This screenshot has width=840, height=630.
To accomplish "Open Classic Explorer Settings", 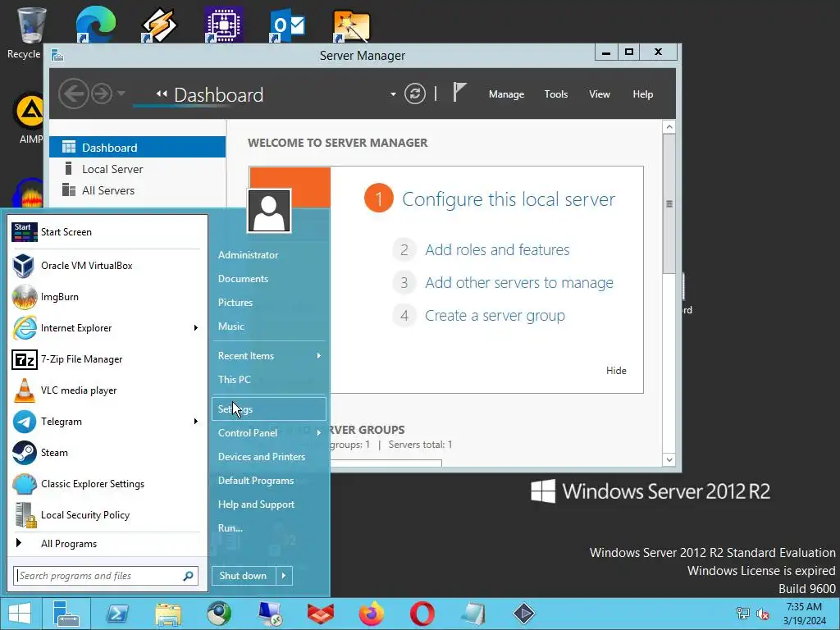I will pyautogui.click(x=107, y=484).
